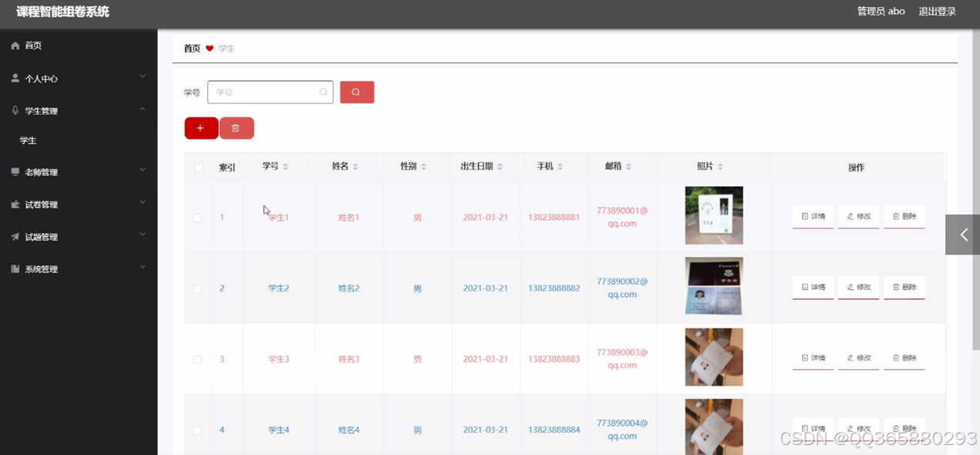
Task: Expand the 试卷管理 chevron
Action: tap(143, 202)
